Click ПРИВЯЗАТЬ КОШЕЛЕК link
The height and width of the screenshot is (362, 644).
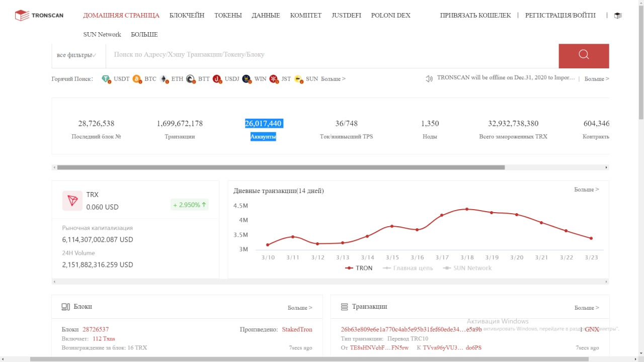pos(475,16)
